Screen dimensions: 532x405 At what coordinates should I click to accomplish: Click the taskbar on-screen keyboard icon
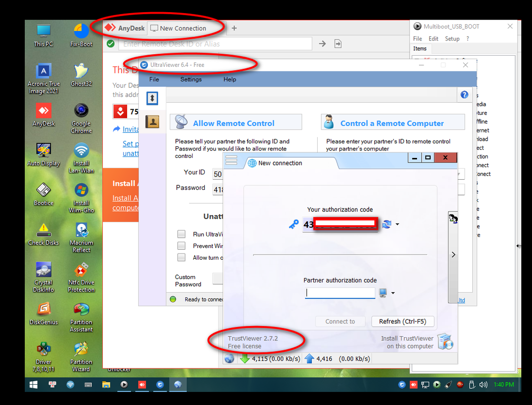[88, 384]
